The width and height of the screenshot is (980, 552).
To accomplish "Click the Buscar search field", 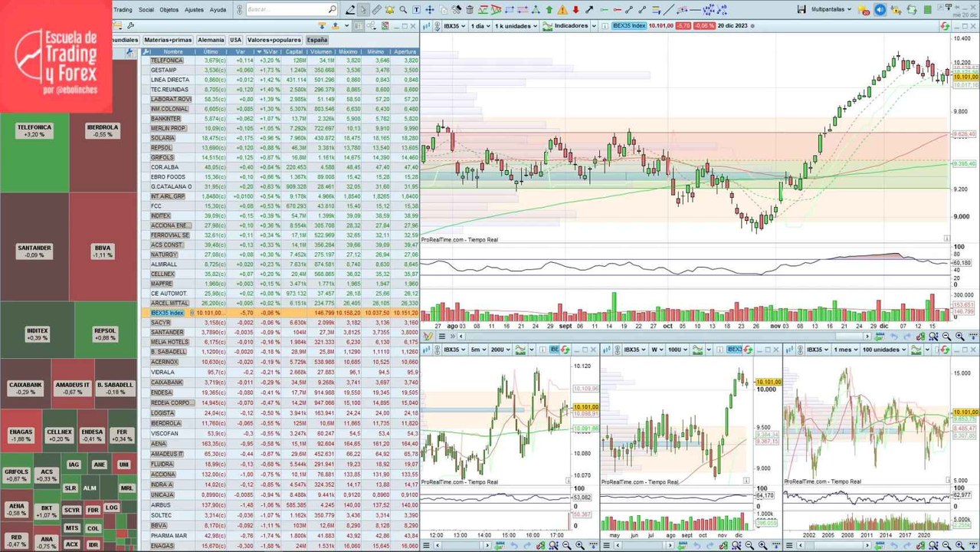I will pos(293,10).
